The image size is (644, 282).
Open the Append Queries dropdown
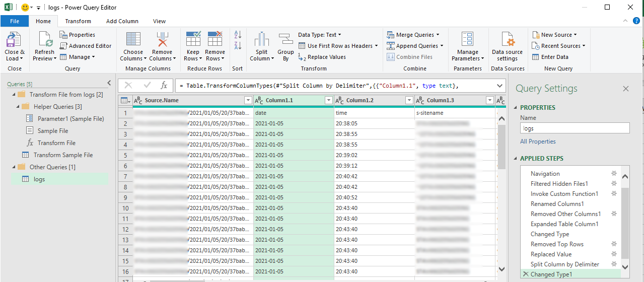coord(415,46)
